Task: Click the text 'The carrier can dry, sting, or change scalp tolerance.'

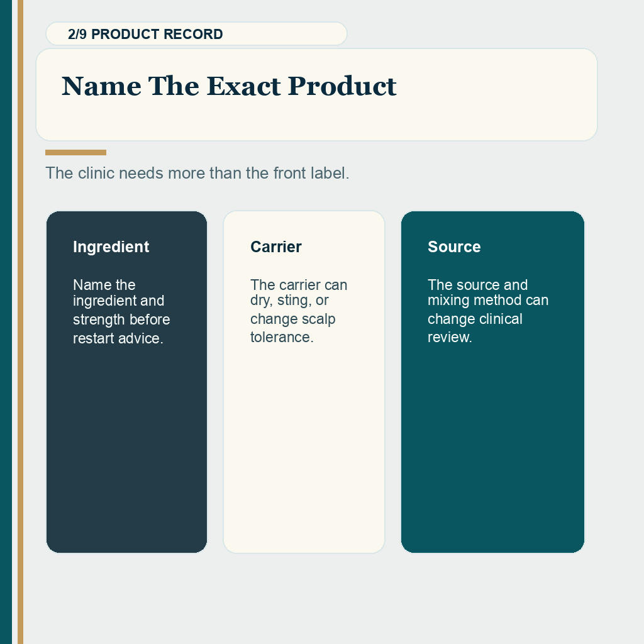Action: pyautogui.click(x=299, y=311)
